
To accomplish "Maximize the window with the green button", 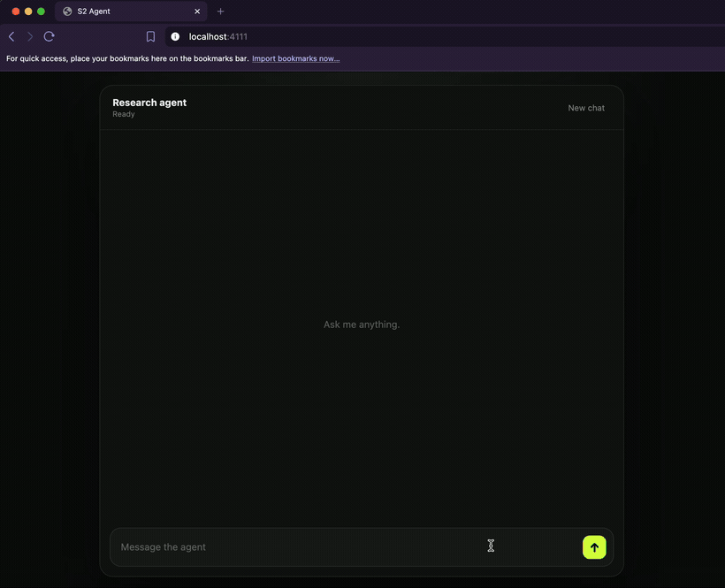I will click(41, 11).
